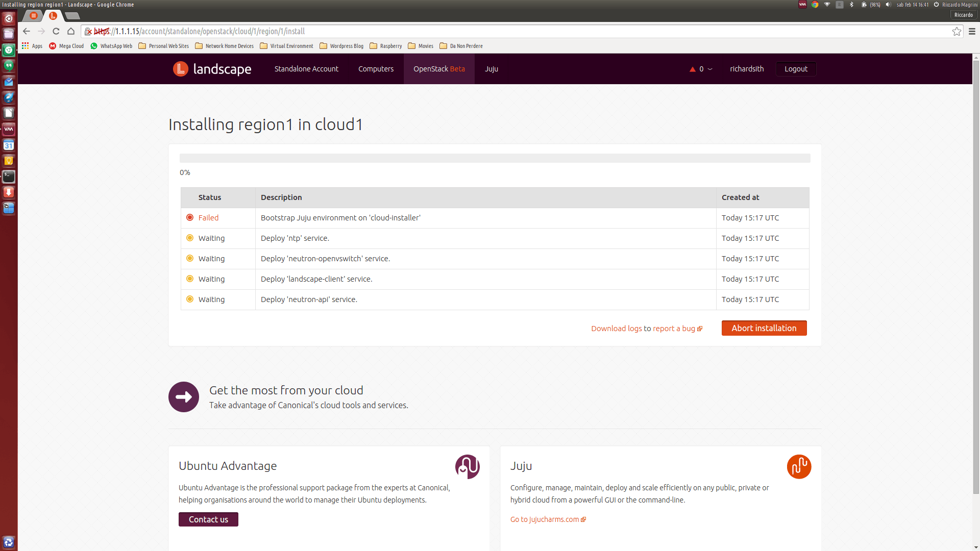Image resolution: width=980 pixels, height=551 pixels.
Task: Open the VMware app in the launcher
Action: tap(9, 129)
